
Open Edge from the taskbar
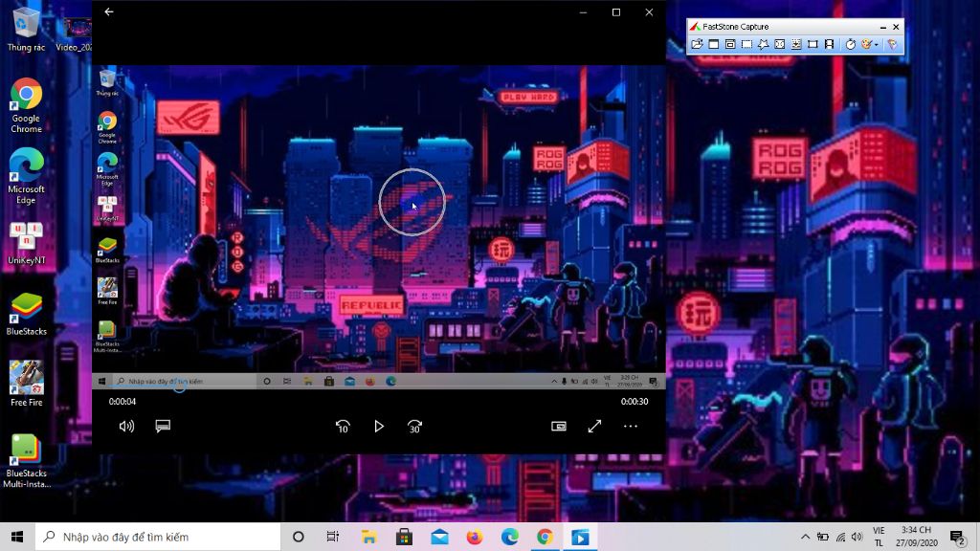click(510, 537)
